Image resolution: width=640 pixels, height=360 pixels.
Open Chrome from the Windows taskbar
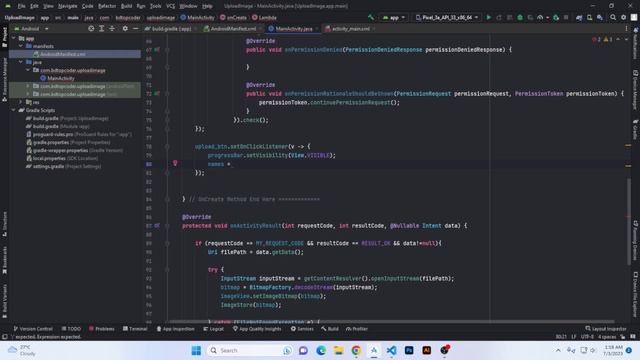pyautogui.click(x=356, y=350)
